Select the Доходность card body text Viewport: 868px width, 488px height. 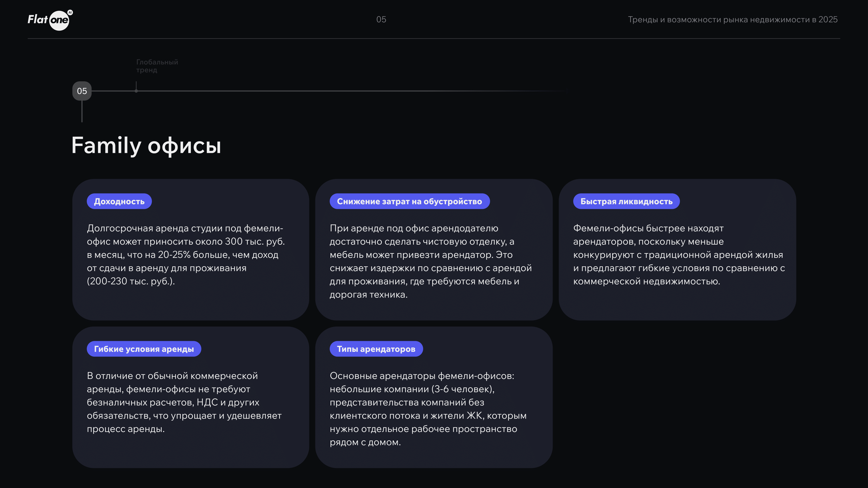pos(186,255)
